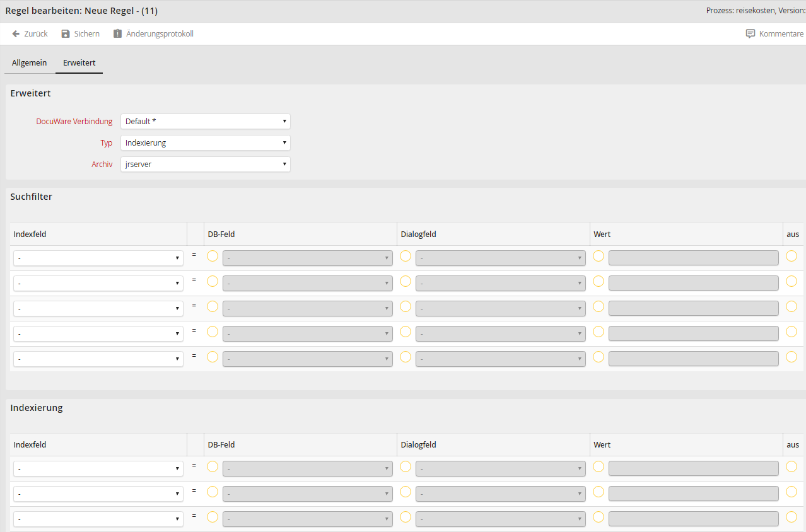The width and height of the screenshot is (806, 532).
Task: Select Dialogfeld radio in second Suchfilter row
Action: tap(406, 281)
